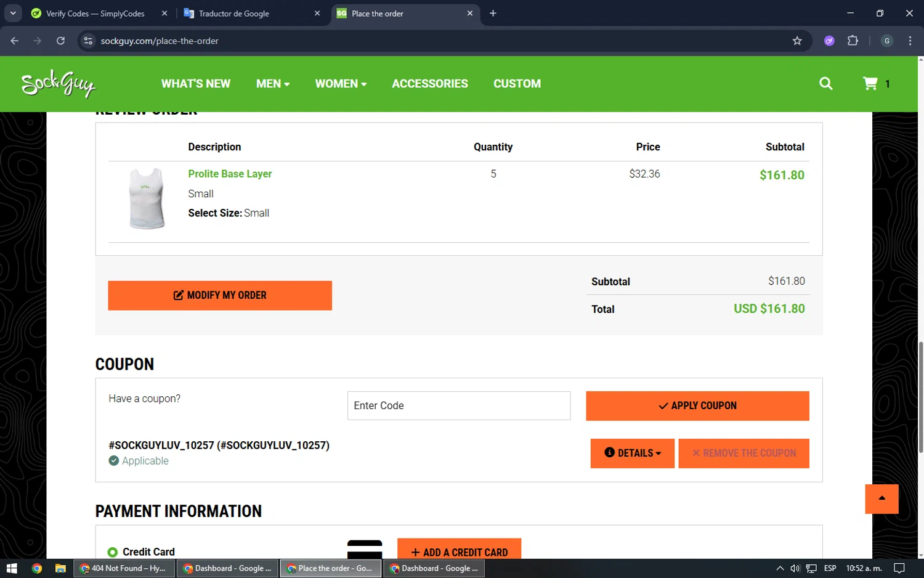Open the browser extensions puzzle icon
Viewport: 924px width, 578px height.
[x=853, y=41]
